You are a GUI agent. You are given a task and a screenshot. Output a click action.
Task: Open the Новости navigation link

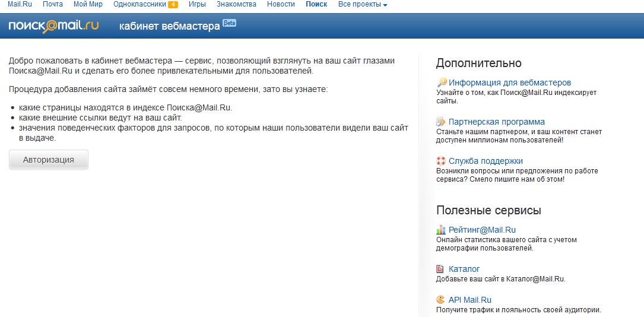click(x=281, y=5)
